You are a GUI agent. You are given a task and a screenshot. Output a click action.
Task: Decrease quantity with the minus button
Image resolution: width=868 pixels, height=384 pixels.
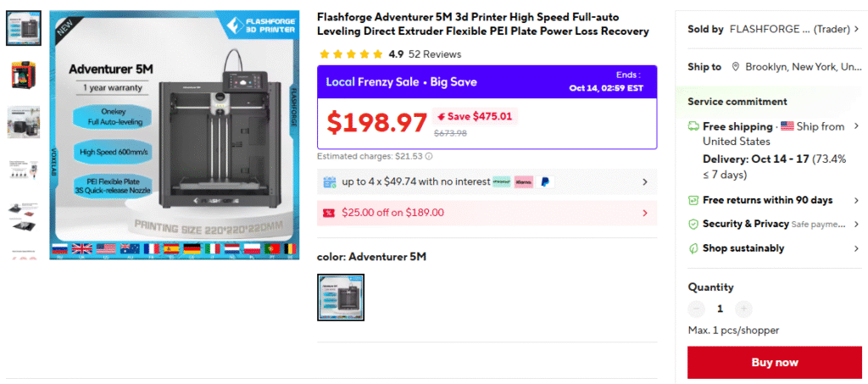coord(697,309)
